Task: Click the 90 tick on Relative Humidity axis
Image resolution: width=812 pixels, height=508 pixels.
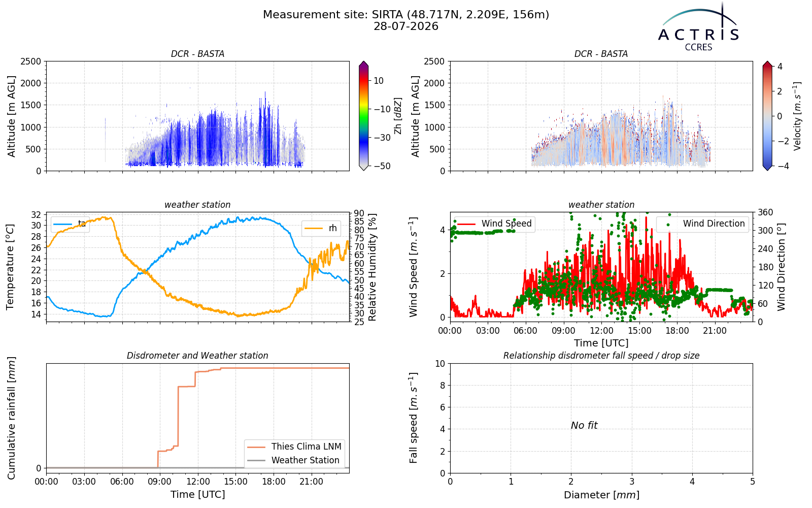Action: tap(359, 213)
